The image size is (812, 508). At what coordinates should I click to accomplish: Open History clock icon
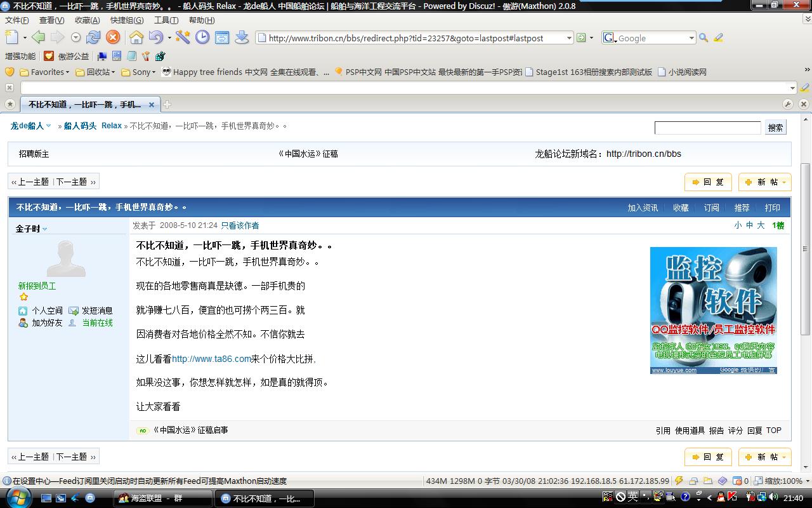pyautogui.click(x=202, y=37)
